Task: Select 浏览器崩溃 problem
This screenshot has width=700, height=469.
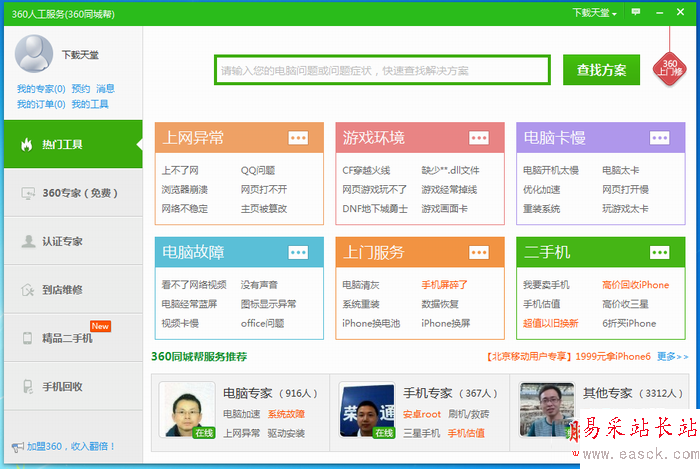Action: pyautogui.click(x=185, y=190)
